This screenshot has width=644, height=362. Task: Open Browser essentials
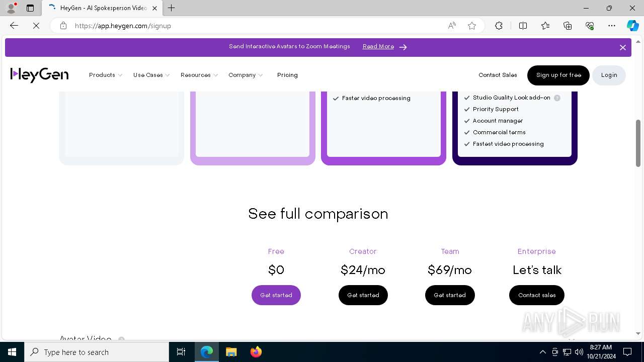(x=590, y=26)
